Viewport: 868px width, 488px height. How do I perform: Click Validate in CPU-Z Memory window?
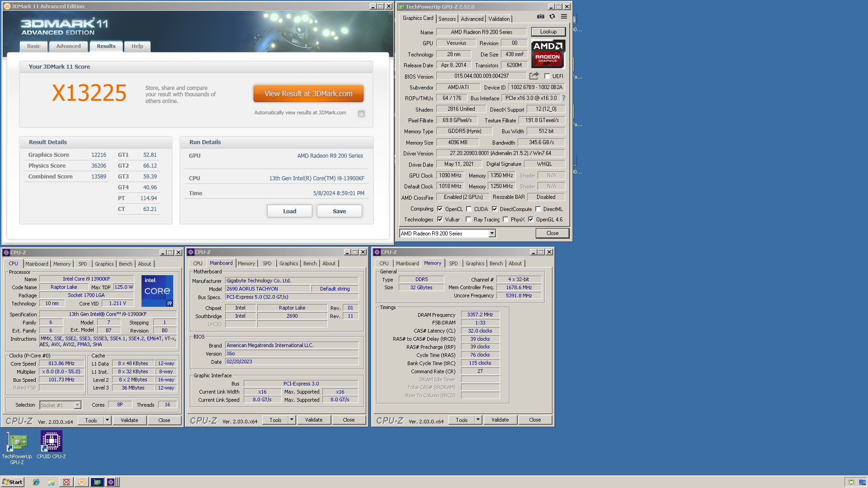500,420
